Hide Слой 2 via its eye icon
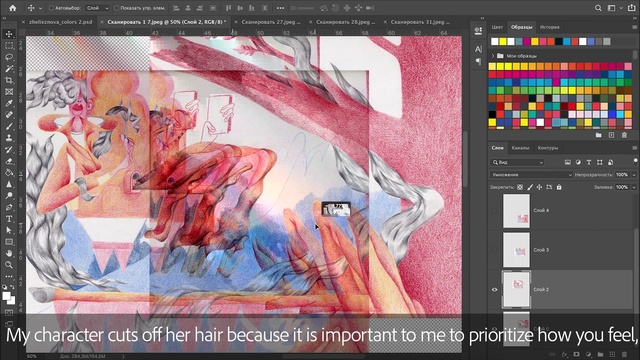Image resolution: width=640 pixels, height=360 pixels. pos(495,289)
